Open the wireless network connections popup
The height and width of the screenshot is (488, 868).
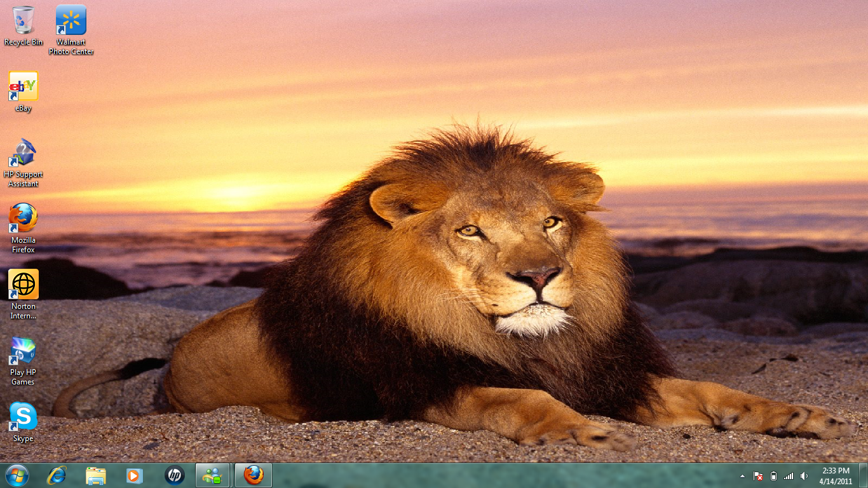789,476
